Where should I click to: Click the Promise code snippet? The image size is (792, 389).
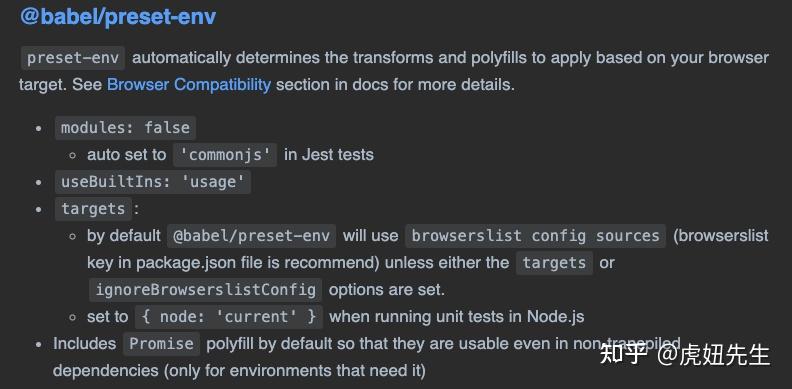click(162, 344)
